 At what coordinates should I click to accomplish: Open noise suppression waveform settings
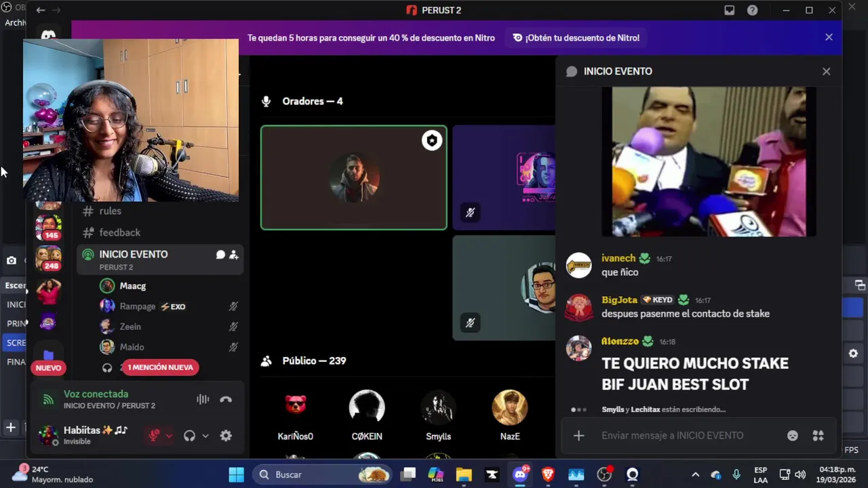(203, 399)
